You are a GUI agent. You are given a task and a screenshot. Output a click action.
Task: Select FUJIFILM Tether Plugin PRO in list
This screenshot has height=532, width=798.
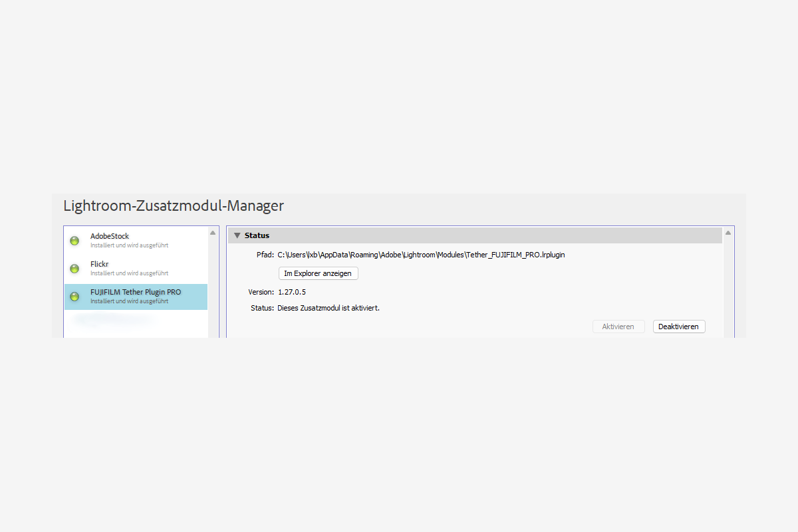(136, 297)
